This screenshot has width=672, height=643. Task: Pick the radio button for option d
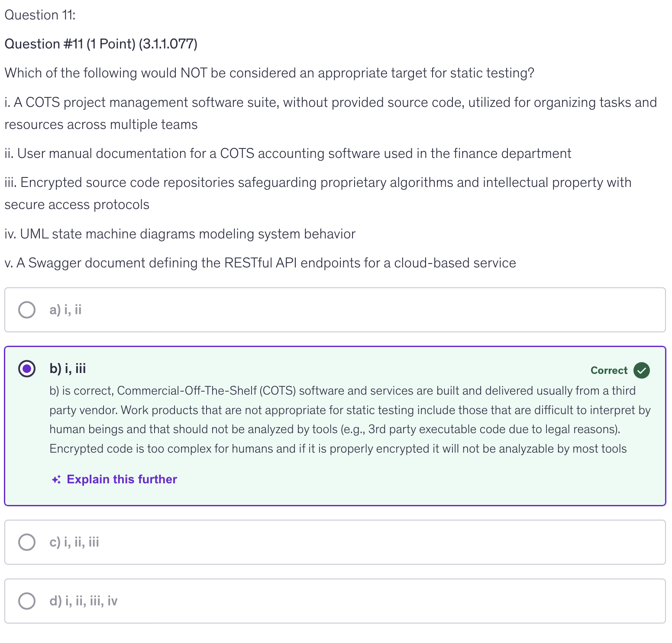point(27,601)
